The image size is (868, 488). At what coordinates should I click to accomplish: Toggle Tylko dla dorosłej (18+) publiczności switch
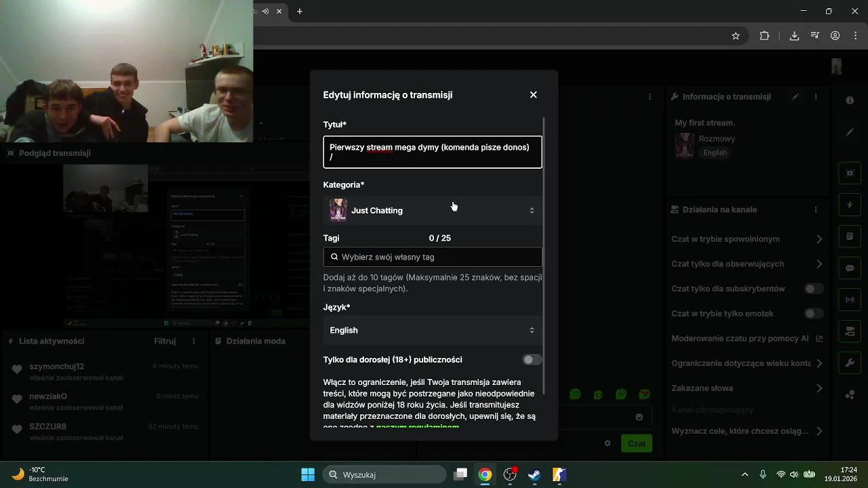[x=532, y=360]
